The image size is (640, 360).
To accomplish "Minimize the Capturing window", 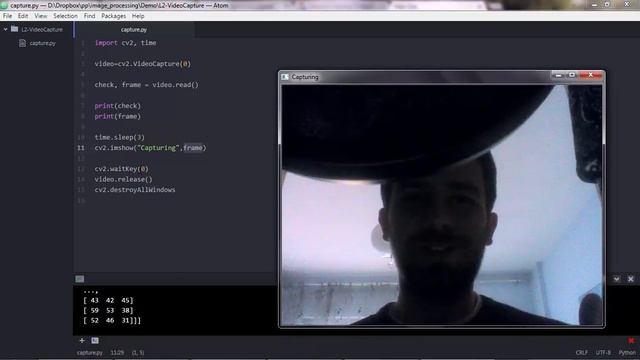I will (558, 76).
